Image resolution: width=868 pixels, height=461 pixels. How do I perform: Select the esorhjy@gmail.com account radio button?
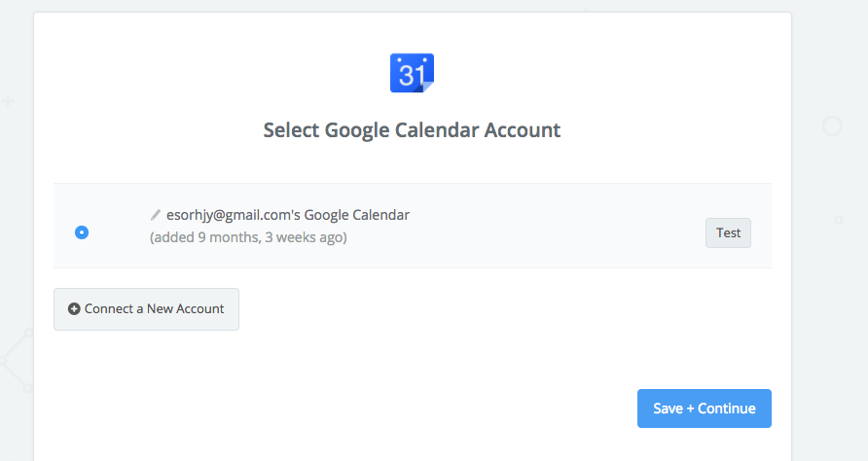[82, 232]
